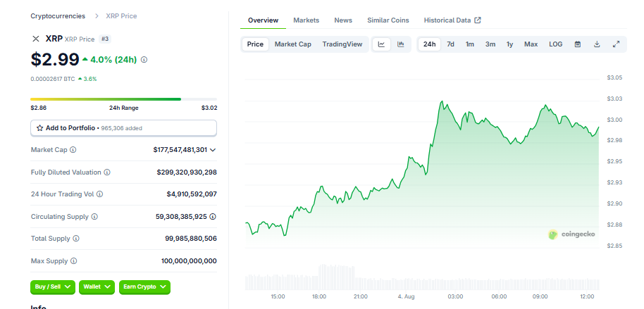Click the Total Supply info icon
This screenshot has width=644, height=309.
pyautogui.click(x=76, y=239)
